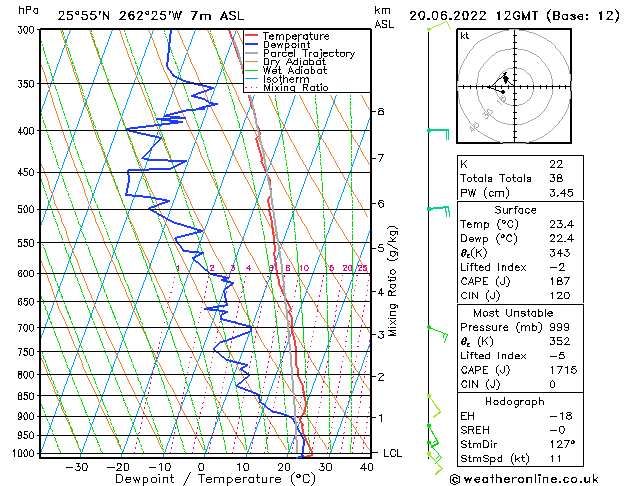Click the 'Isotherm' legend entry
Image resolution: width=629 pixels, height=486 pixels.
coord(286,79)
